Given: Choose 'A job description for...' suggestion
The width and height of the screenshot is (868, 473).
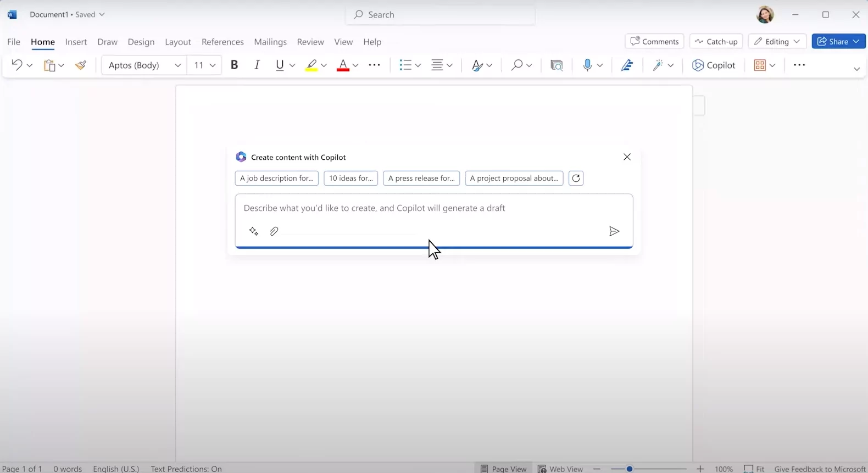Looking at the screenshot, I should click(x=277, y=178).
